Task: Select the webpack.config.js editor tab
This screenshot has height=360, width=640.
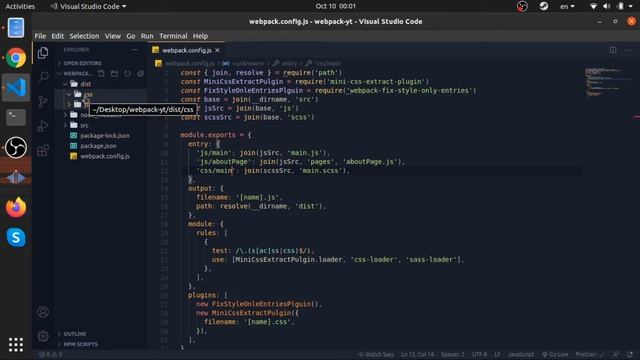Action: 187,50
